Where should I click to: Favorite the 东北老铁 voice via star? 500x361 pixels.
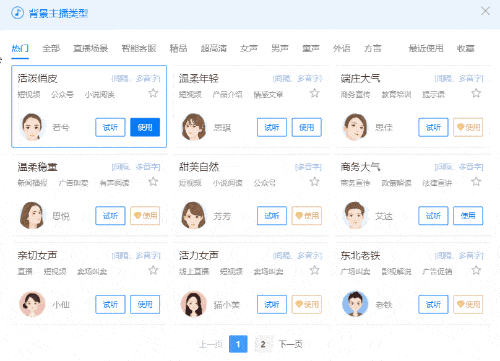tap(476, 270)
